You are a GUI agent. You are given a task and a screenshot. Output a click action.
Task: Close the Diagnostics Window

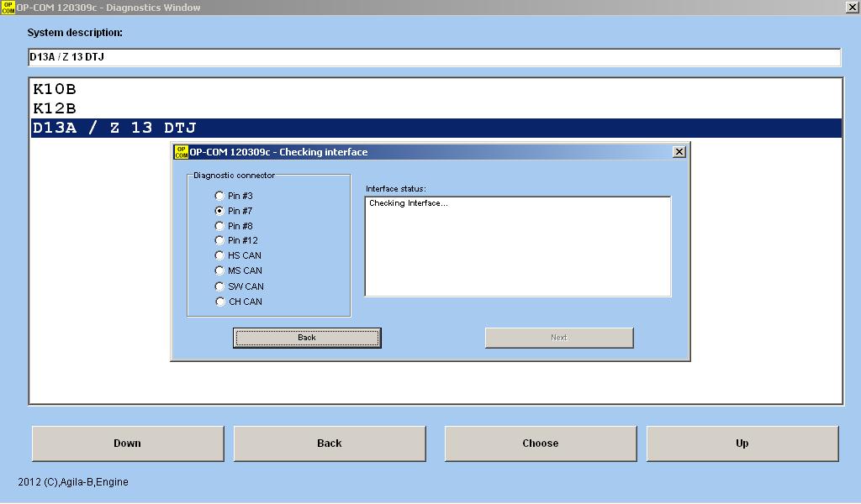tap(852, 7)
